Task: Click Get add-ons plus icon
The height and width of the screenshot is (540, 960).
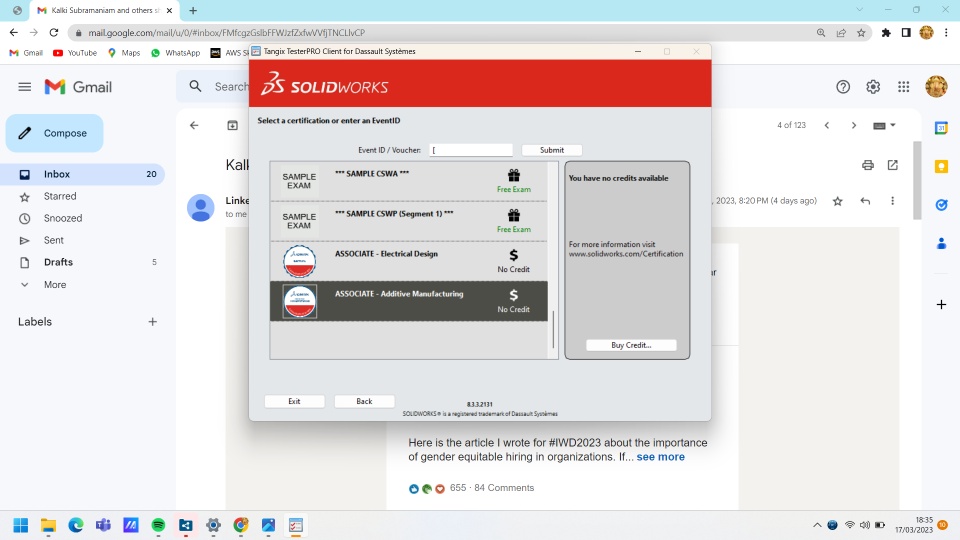Action: click(x=942, y=304)
